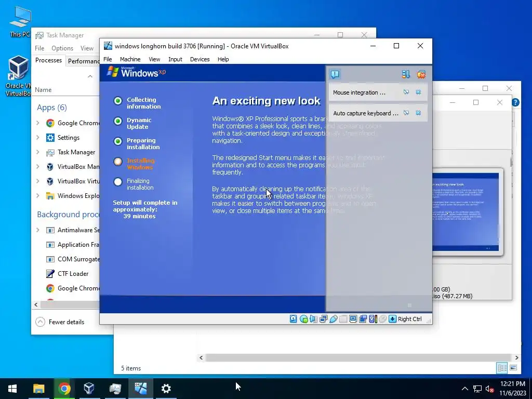Open the Devices menu
The width and height of the screenshot is (532, 399).
pos(199,59)
